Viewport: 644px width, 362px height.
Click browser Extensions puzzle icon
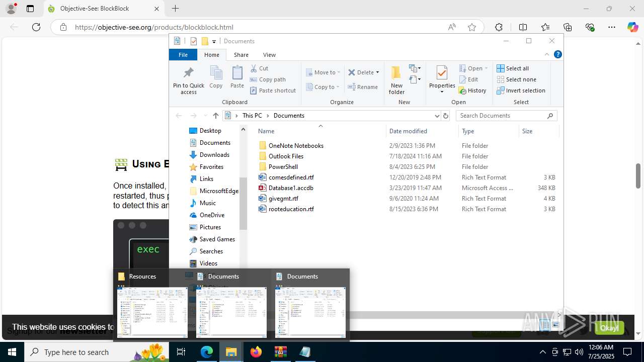(499, 27)
